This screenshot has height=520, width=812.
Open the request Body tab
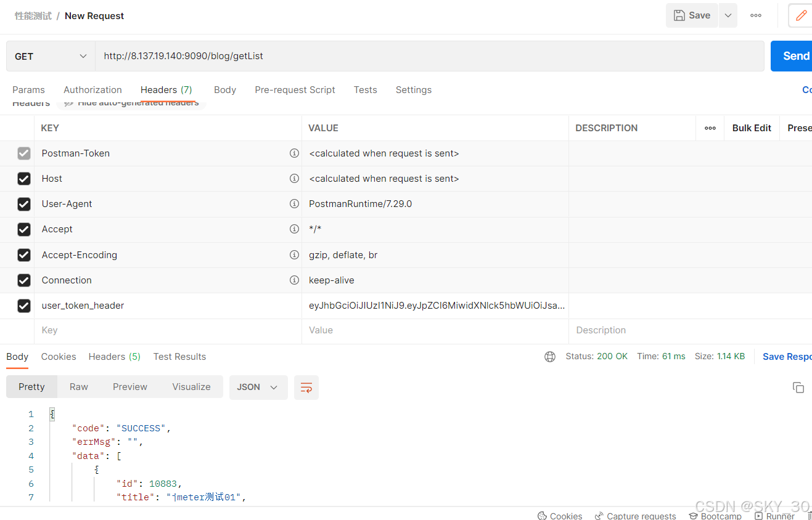pyautogui.click(x=225, y=90)
